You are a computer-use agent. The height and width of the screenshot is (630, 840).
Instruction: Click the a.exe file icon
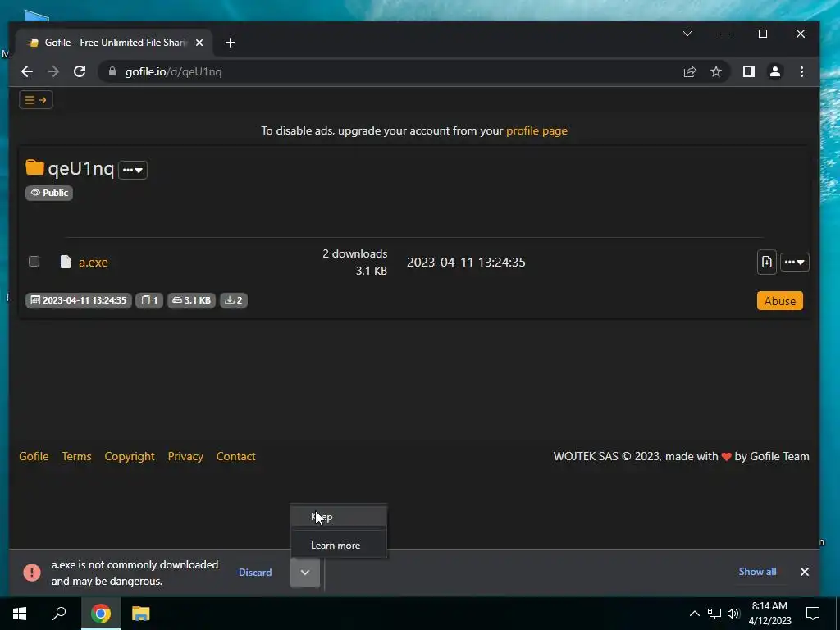[66, 262]
